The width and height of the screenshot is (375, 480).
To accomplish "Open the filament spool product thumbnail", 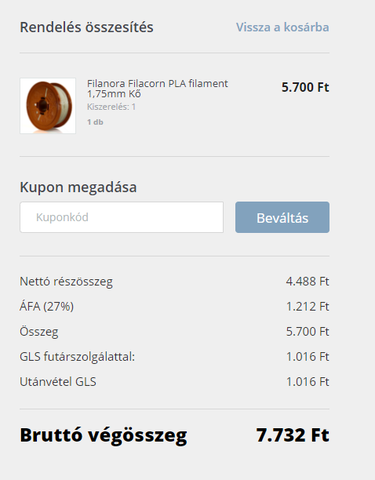I will click(48, 106).
